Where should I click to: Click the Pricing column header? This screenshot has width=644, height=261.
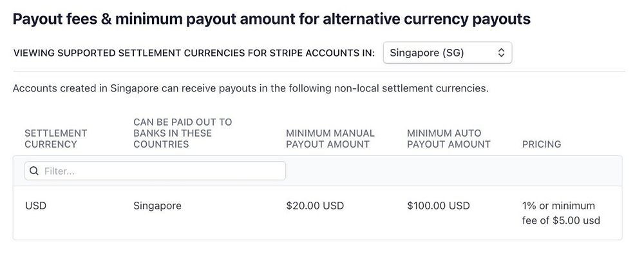point(541,144)
